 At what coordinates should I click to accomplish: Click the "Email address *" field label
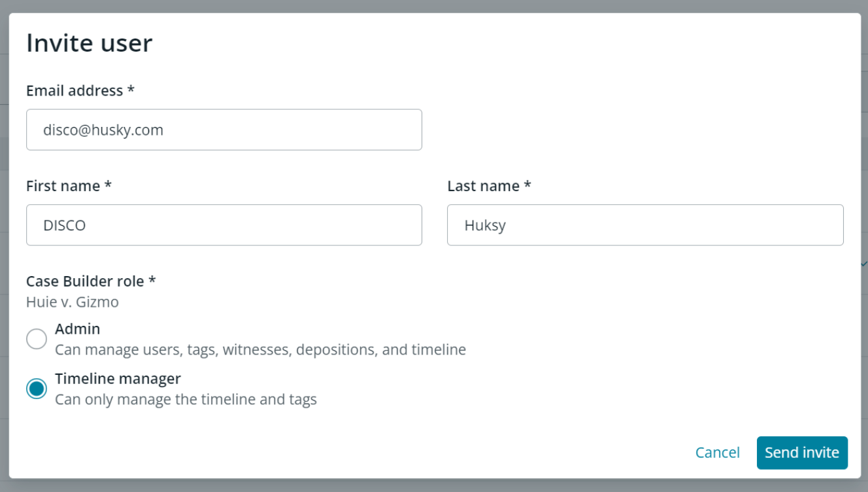pyautogui.click(x=80, y=91)
